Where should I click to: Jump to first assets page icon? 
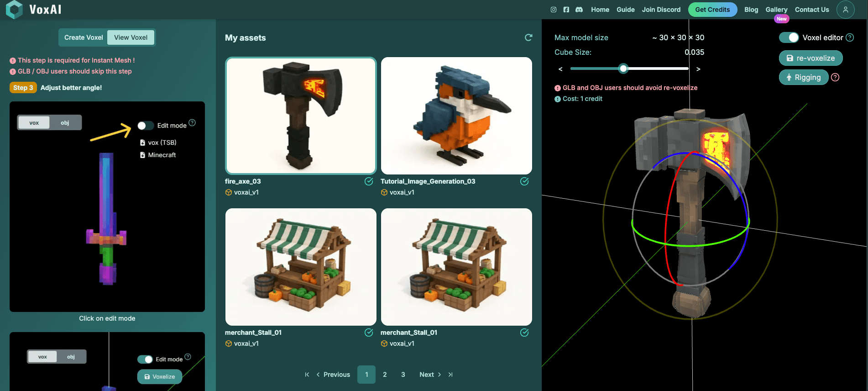(307, 375)
